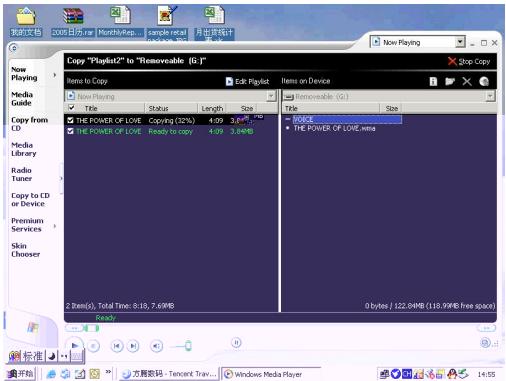The height and width of the screenshot is (381, 506).
Task: Open the Copy to CD or Device tab
Action: 30,199
